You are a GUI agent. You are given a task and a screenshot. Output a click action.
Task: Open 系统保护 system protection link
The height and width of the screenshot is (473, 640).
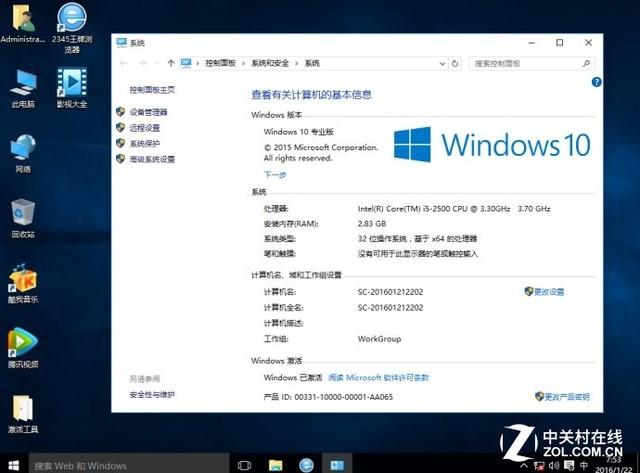click(144, 143)
